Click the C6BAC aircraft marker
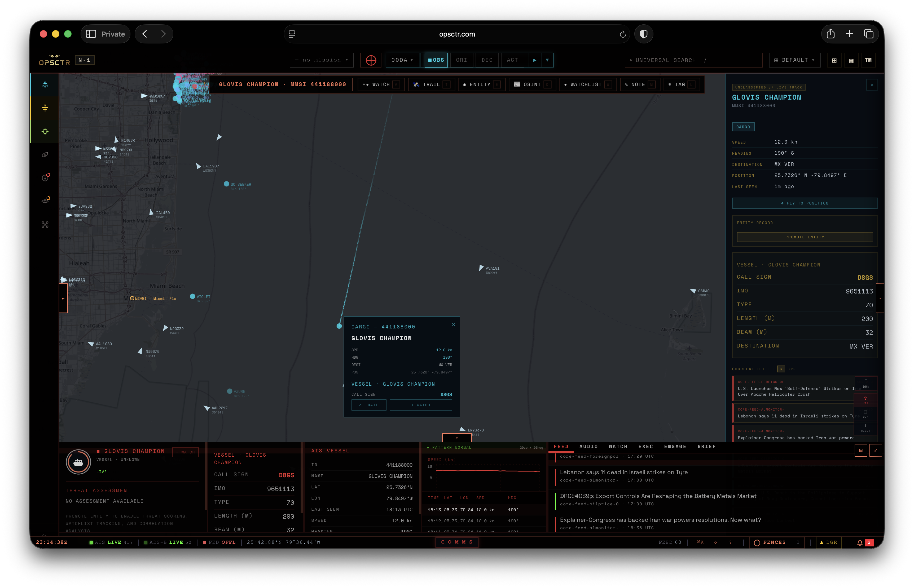The height and width of the screenshot is (588, 914). click(693, 291)
